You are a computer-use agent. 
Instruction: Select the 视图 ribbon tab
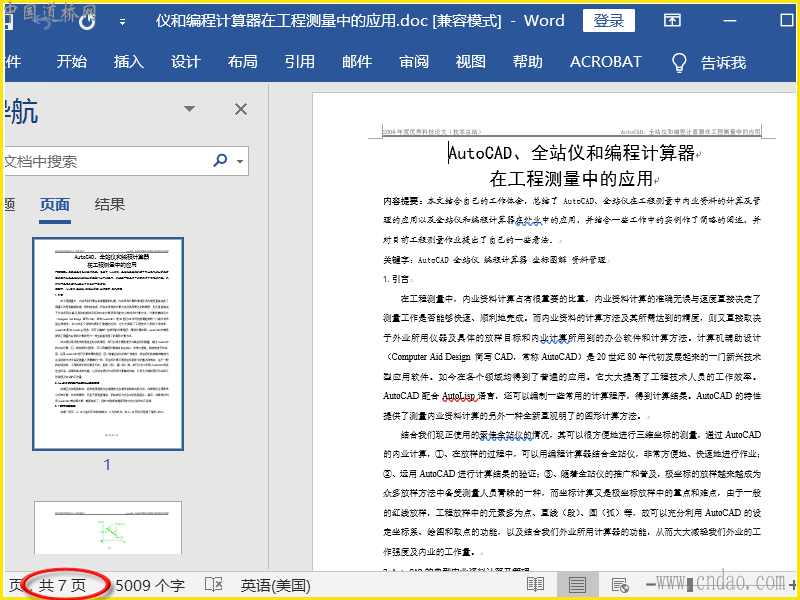coord(470,62)
